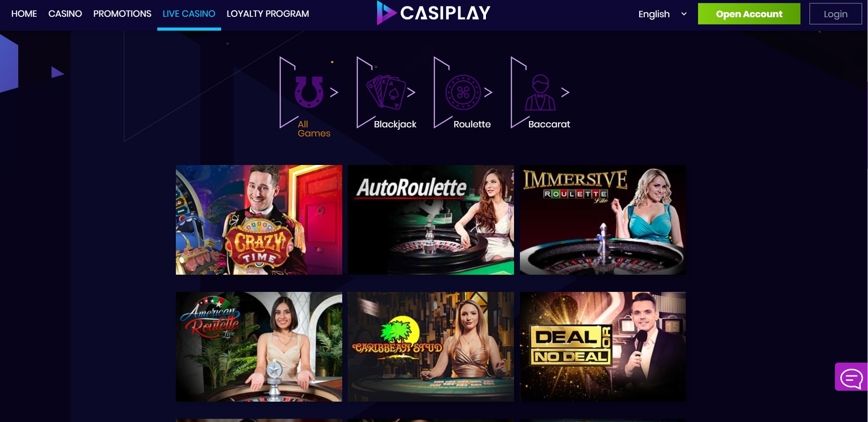Viewport: 868px width, 422px height.
Task: Click the All Games horseshoe icon
Action: pos(309,92)
